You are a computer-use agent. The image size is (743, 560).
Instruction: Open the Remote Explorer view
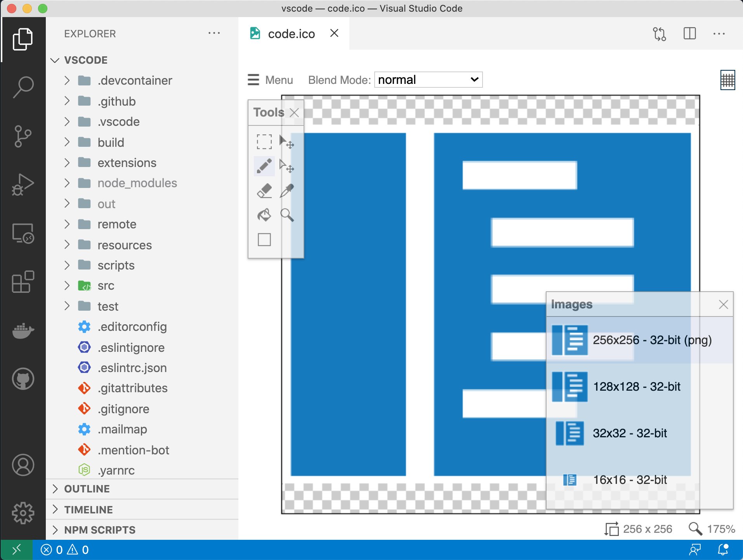click(23, 233)
